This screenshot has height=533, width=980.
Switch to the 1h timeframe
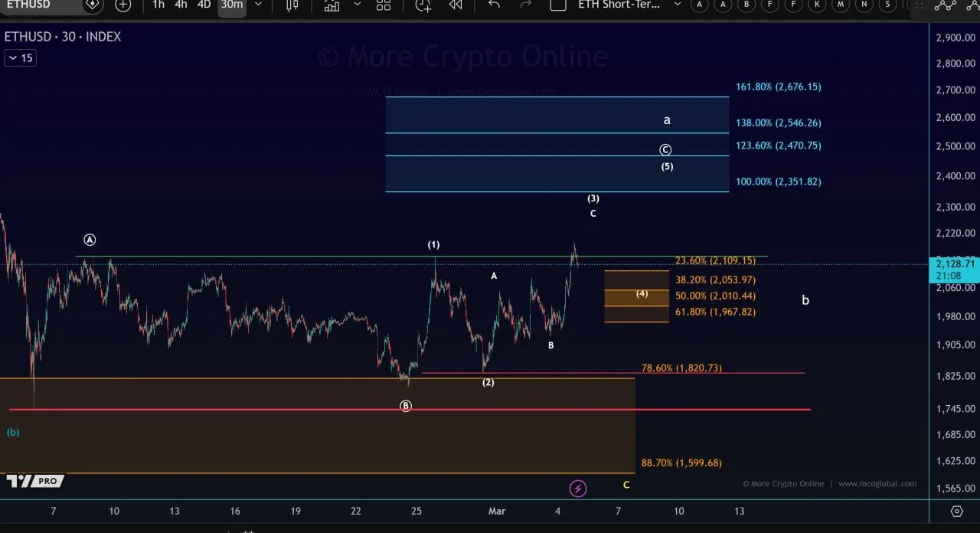point(158,6)
